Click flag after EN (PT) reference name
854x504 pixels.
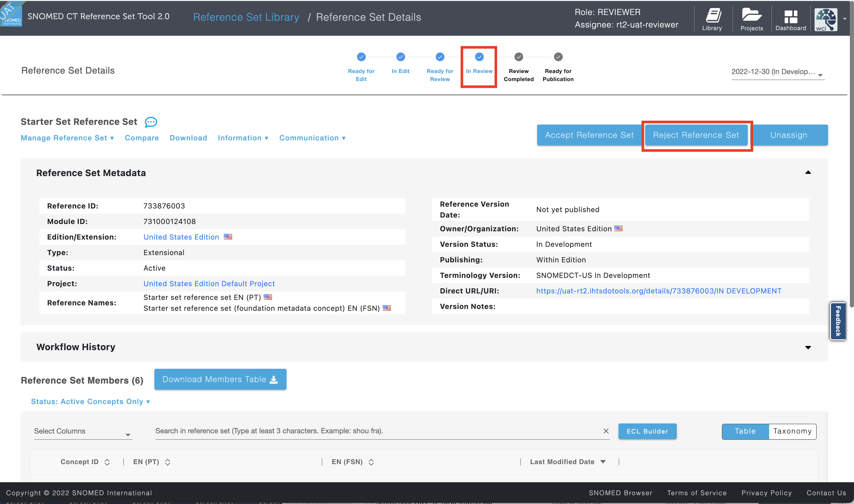click(x=268, y=297)
